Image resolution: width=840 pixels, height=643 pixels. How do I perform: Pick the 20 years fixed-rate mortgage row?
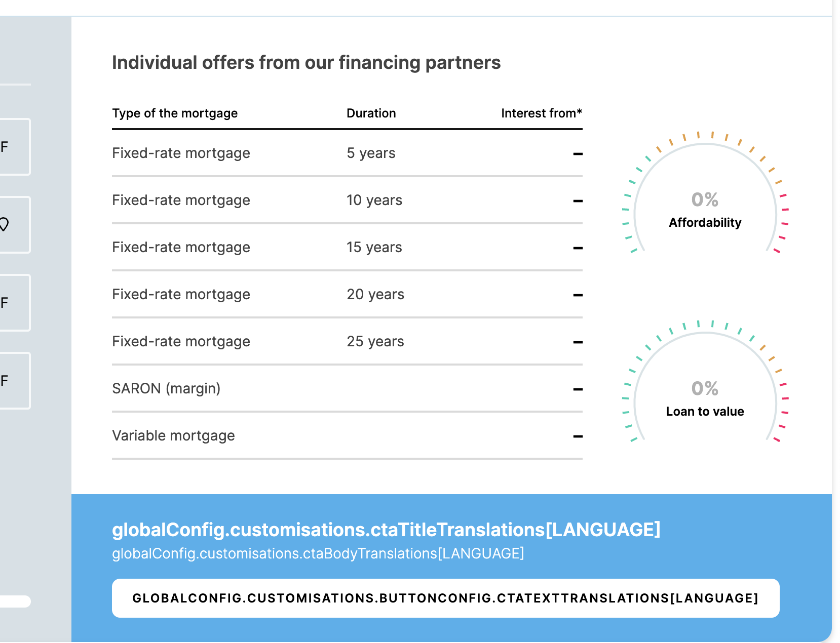347,295
